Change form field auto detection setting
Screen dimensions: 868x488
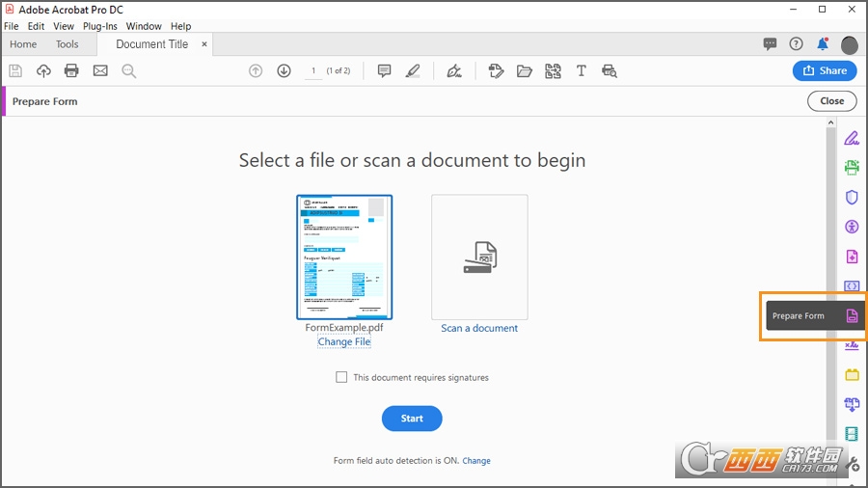(476, 460)
